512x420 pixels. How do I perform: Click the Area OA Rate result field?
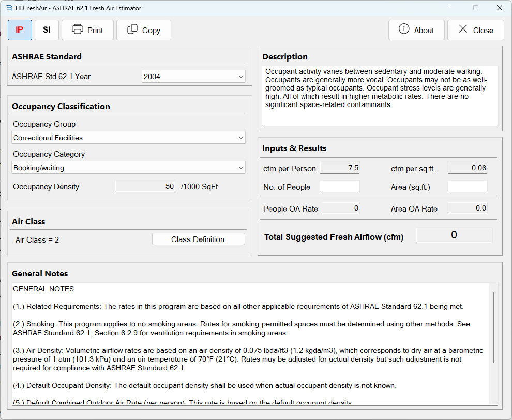(468, 208)
